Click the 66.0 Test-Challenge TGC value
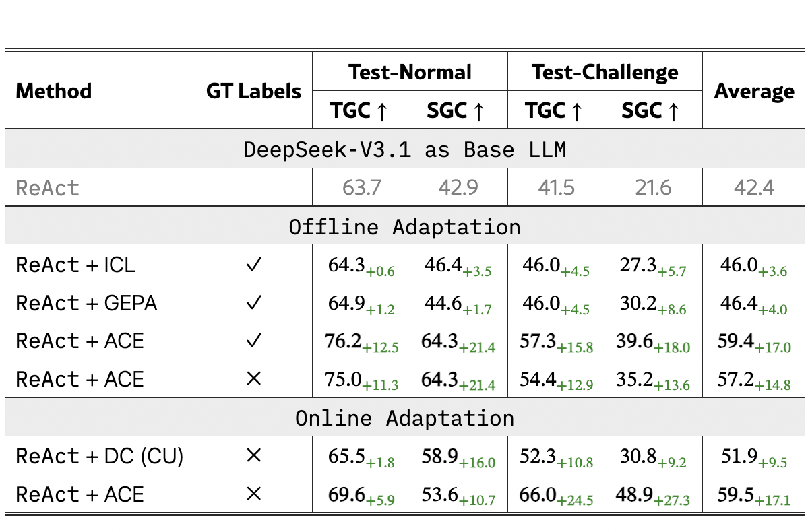806x532 pixels. point(538,494)
